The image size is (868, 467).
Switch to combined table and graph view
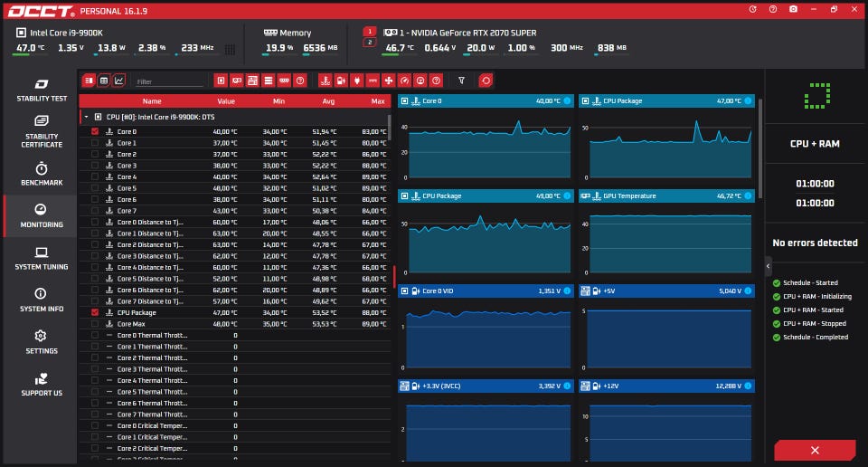[x=89, y=81]
